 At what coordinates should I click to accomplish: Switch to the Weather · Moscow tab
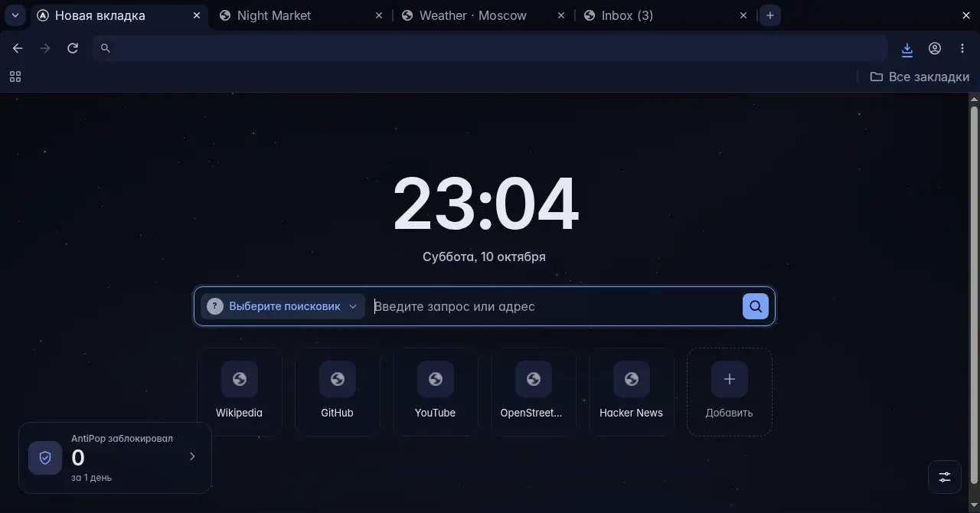click(x=482, y=15)
